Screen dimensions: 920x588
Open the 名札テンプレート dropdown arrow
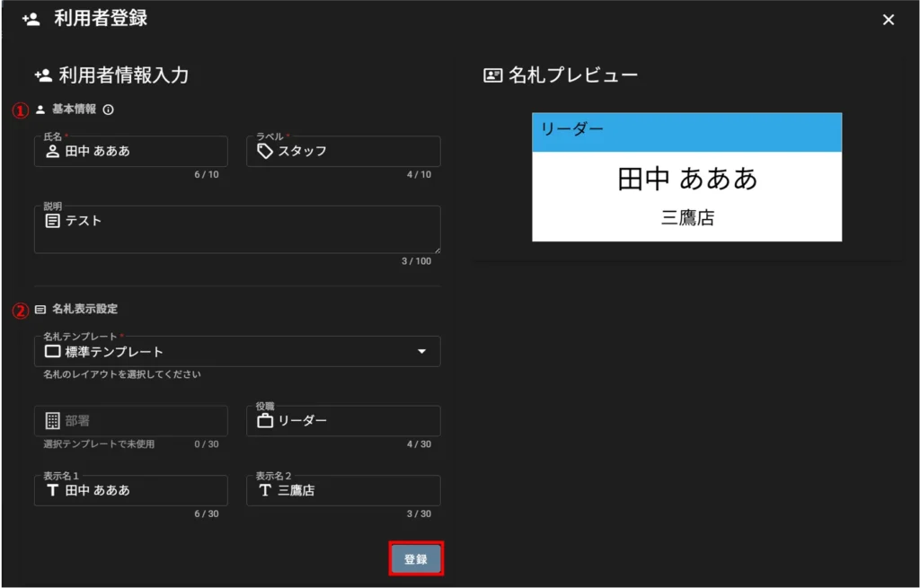[421, 352]
